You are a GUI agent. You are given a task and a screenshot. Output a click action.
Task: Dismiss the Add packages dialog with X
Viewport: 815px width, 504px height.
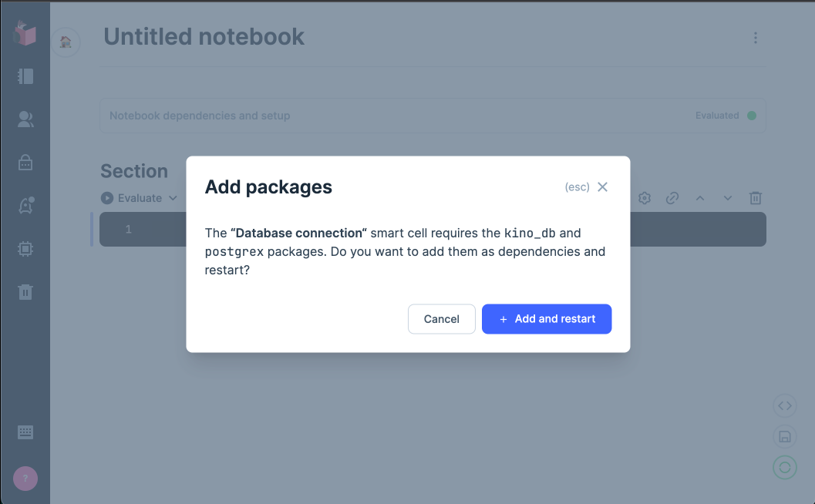[x=602, y=186]
